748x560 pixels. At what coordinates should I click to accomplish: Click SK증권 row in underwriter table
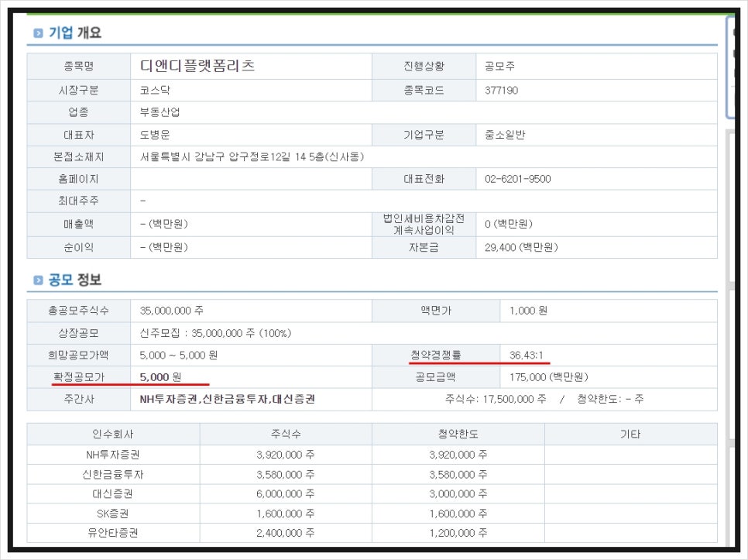coord(372,514)
